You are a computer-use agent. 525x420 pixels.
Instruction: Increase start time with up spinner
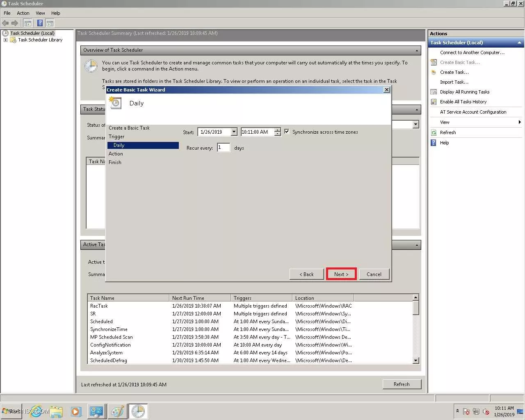(x=278, y=130)
